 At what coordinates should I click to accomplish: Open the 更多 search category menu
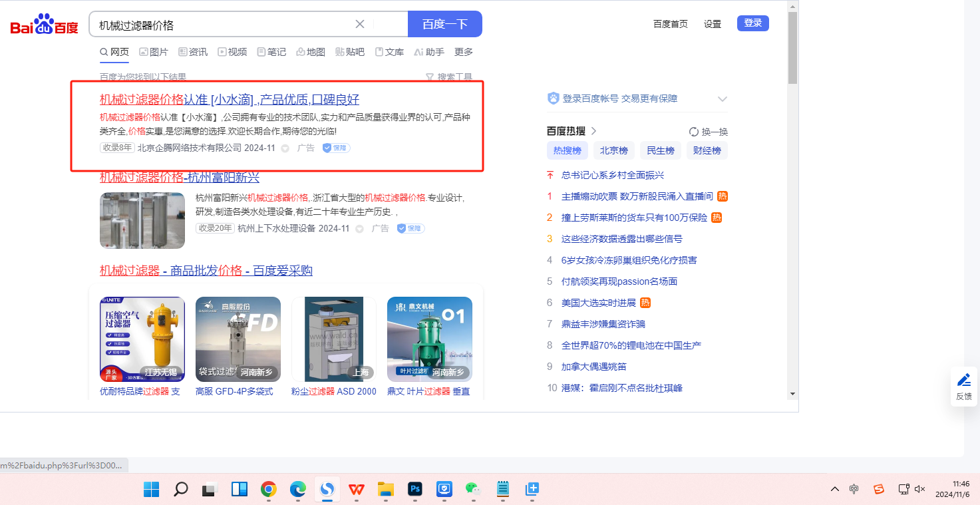point(464,52)
